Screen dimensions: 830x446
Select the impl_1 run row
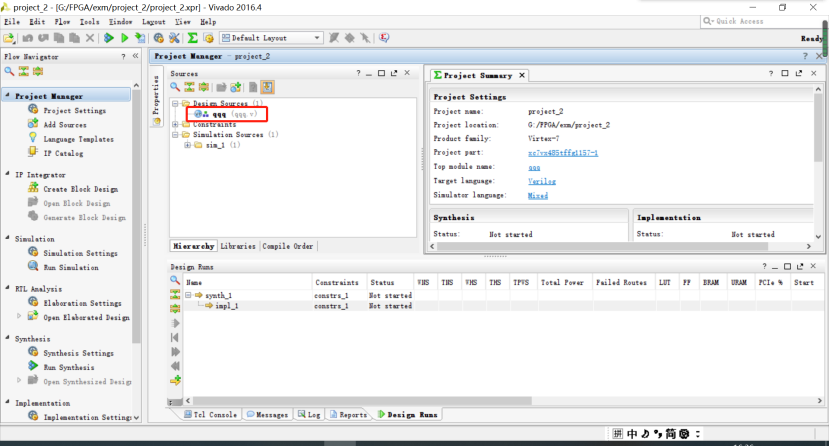227,306
